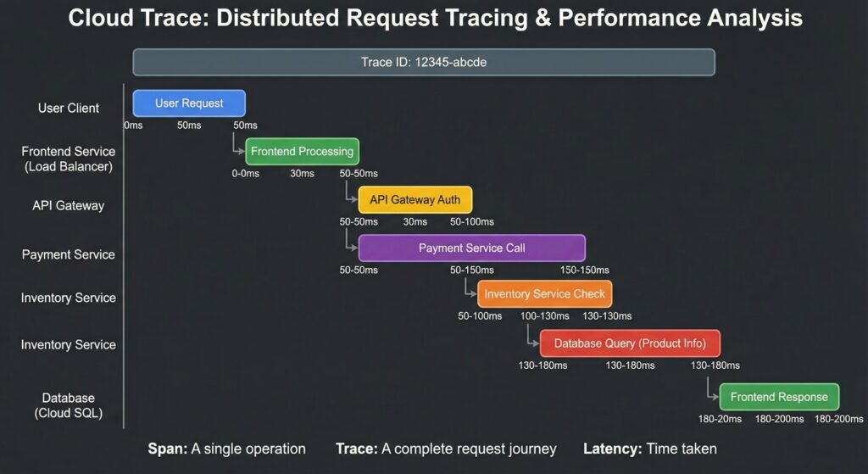Select the Frontend Service (Load Balancer) row label
Screen dimensions: 868x474
pos(68,159)
